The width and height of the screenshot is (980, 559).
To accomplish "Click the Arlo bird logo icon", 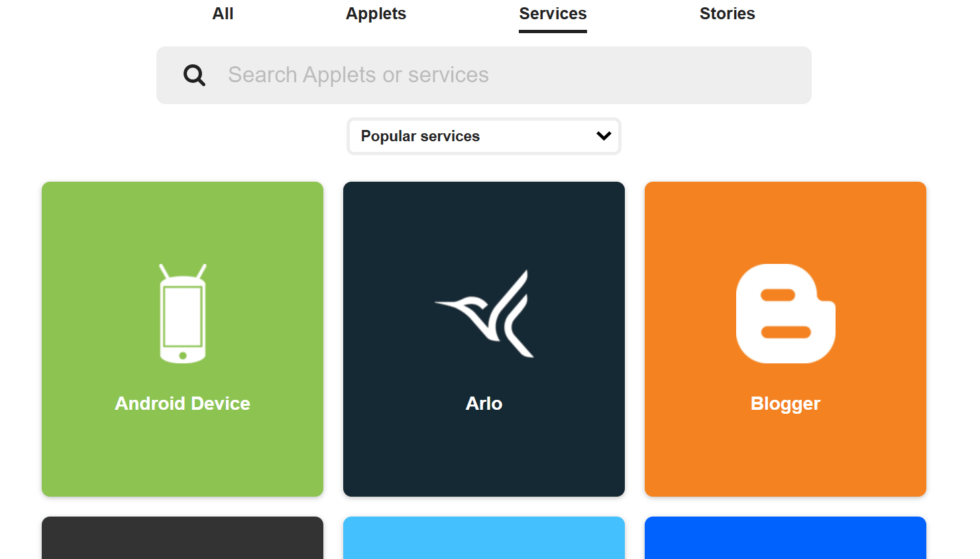I will click(484, 314).
